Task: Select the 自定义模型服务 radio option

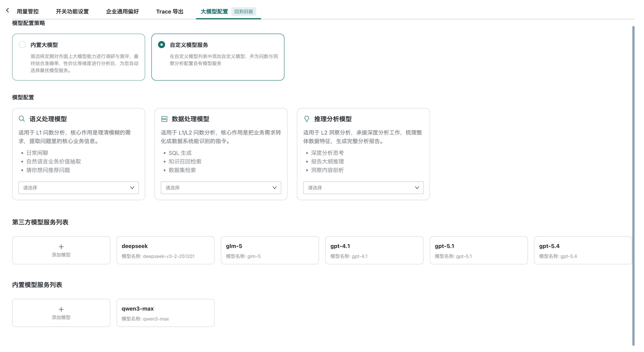Action: coord(162,45)
